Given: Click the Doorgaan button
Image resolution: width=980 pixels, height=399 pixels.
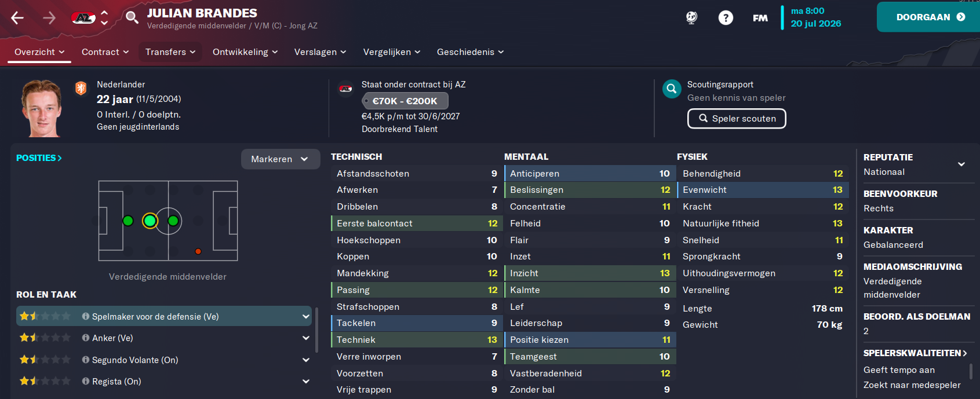Looking at the screenshot, I should (x=928, y=17).
